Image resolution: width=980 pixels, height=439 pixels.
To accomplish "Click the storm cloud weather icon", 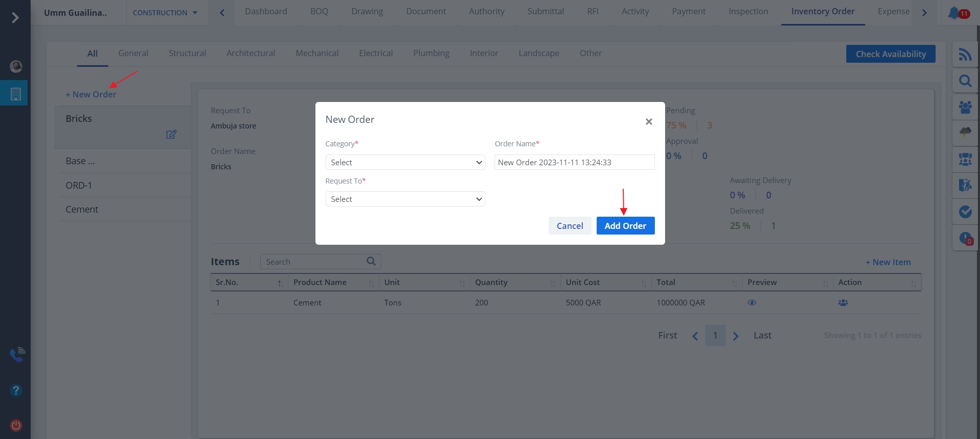I will [965, 133].
